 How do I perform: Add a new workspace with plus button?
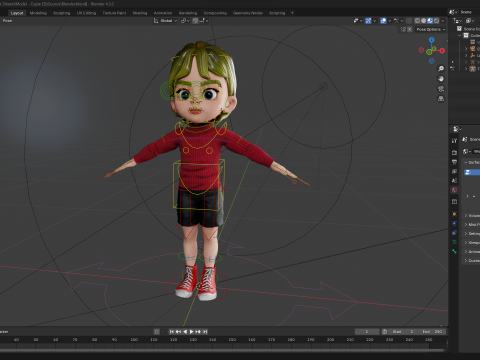tap(292, 13)
